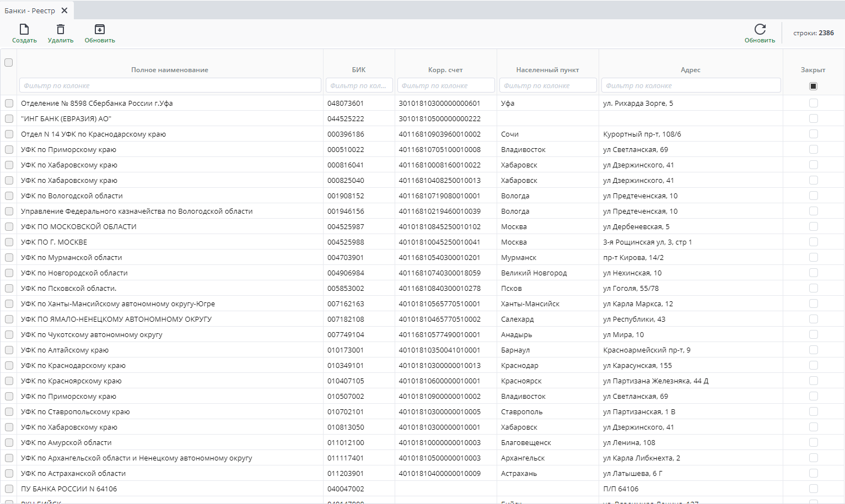
Task: Click the Корр. счет column filter input
Action: (445, 85)
